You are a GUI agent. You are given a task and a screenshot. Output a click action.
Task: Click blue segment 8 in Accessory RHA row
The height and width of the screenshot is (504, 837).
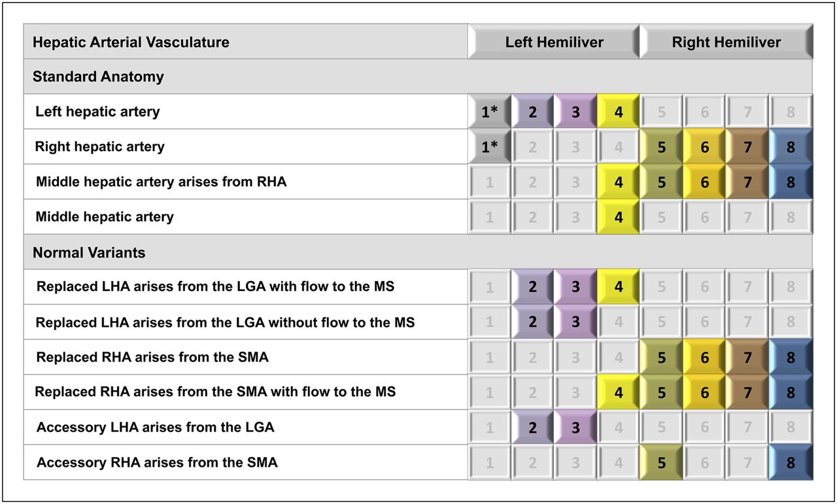791,463
